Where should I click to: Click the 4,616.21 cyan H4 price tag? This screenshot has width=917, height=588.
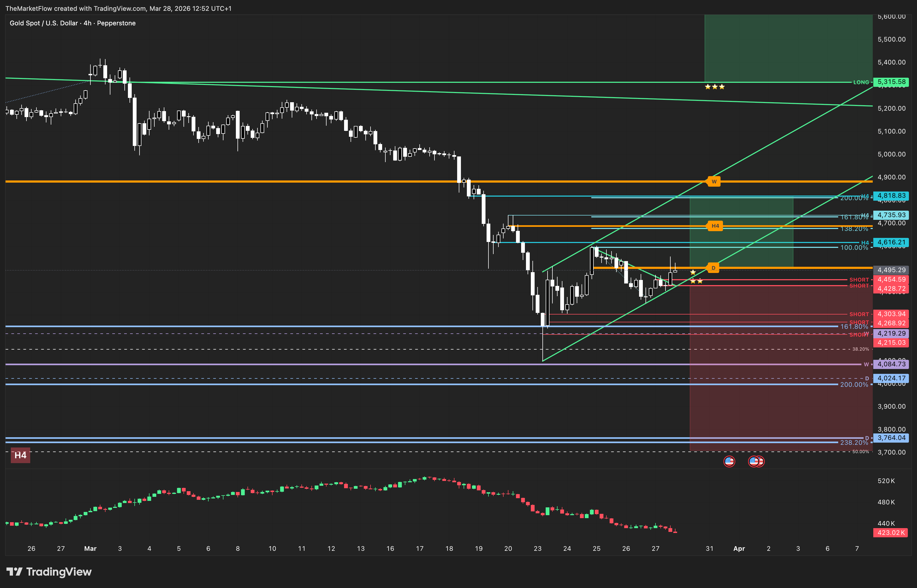[891, 242]
